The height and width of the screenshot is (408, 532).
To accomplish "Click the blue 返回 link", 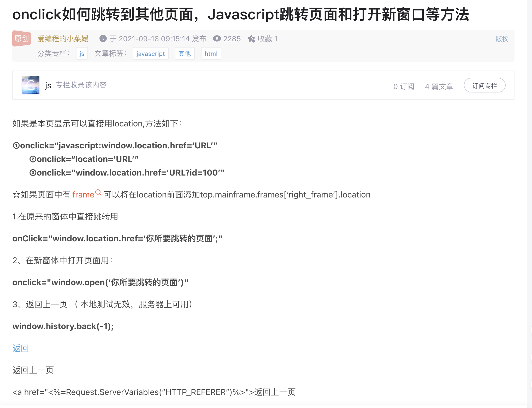I will [x=21, y=348].
